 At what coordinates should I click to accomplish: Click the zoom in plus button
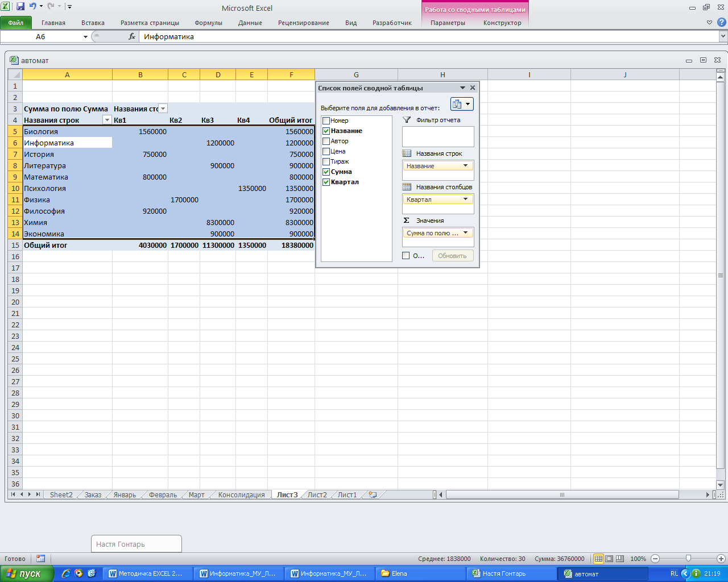coord(721,559)
